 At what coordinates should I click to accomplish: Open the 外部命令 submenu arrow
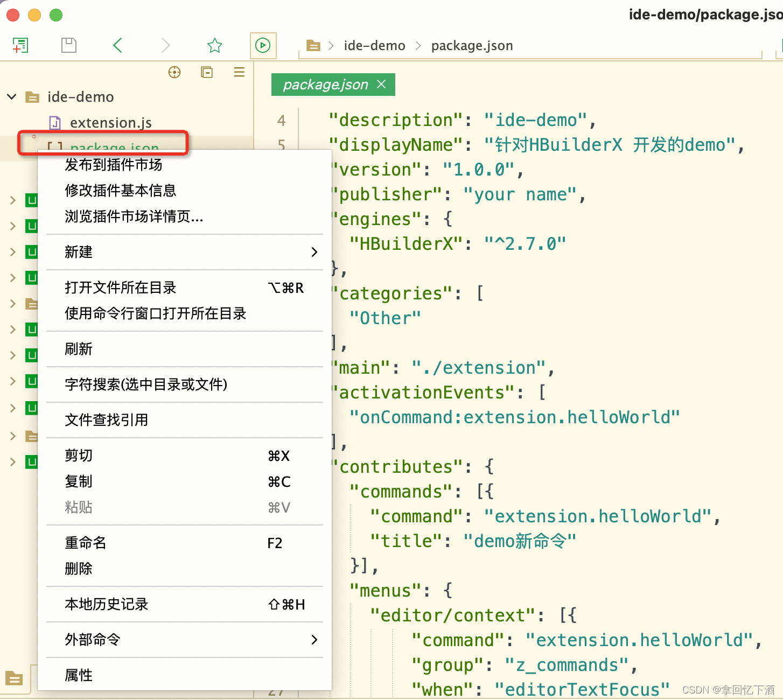pyautogui.click(x=314, y=640)
